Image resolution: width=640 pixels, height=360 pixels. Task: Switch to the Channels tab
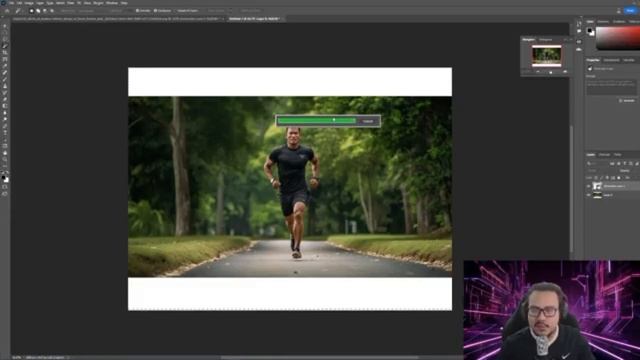click(x=604, y=155)
